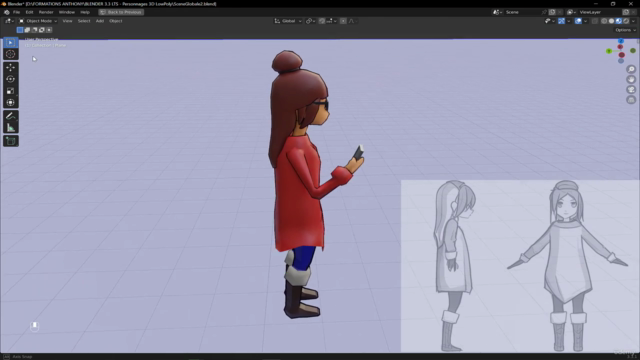Open the object visibility filter dropdown
Image resolution: width=640 pixels, height=360 pixels.
coord(550,21)
